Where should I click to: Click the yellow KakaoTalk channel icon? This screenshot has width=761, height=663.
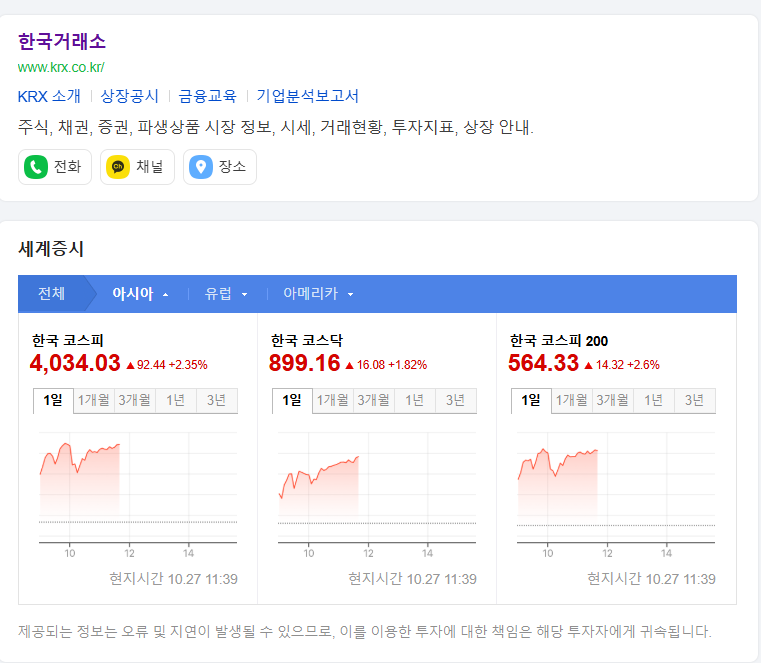point(118,167)
